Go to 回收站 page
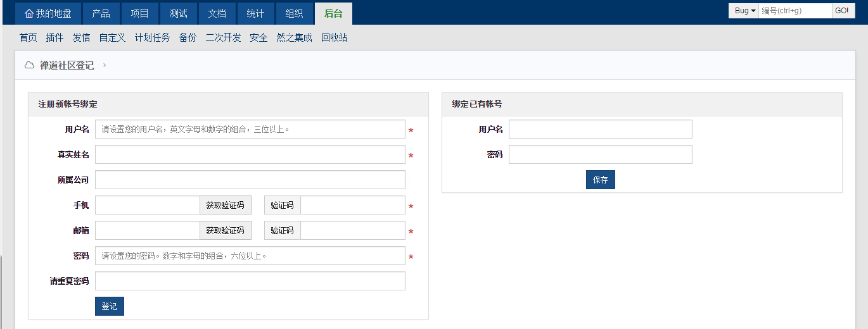The image size is (868, 329). pyautogui.click(x=334, y=37)
